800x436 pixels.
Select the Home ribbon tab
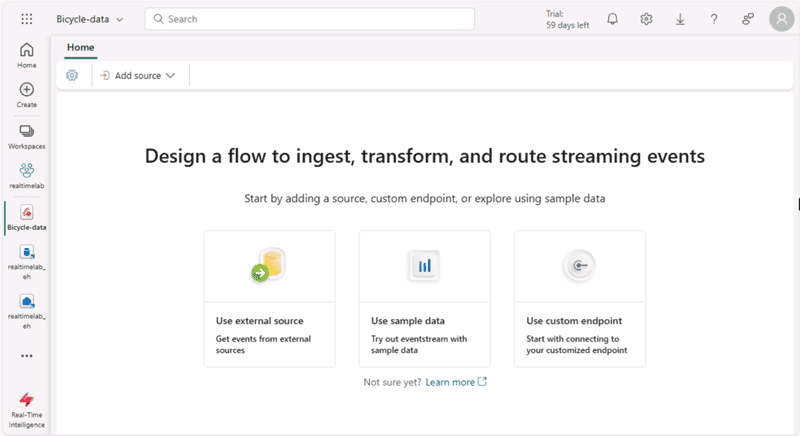[80, 46]
